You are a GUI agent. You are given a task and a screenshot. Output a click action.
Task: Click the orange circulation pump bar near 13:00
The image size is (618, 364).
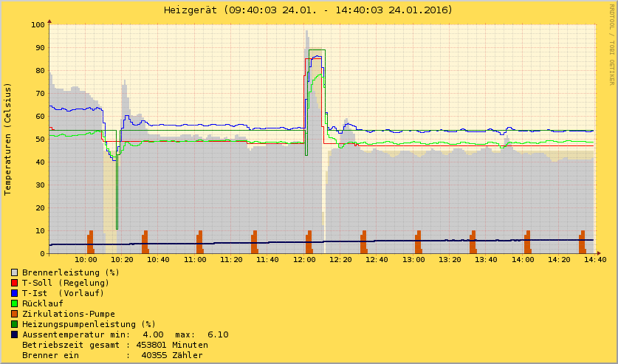click(x=418, y=242)
